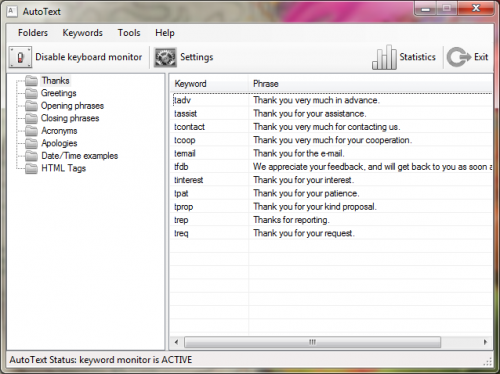
Task: Open the Keywords menu
Action: [x=82, y=33]
